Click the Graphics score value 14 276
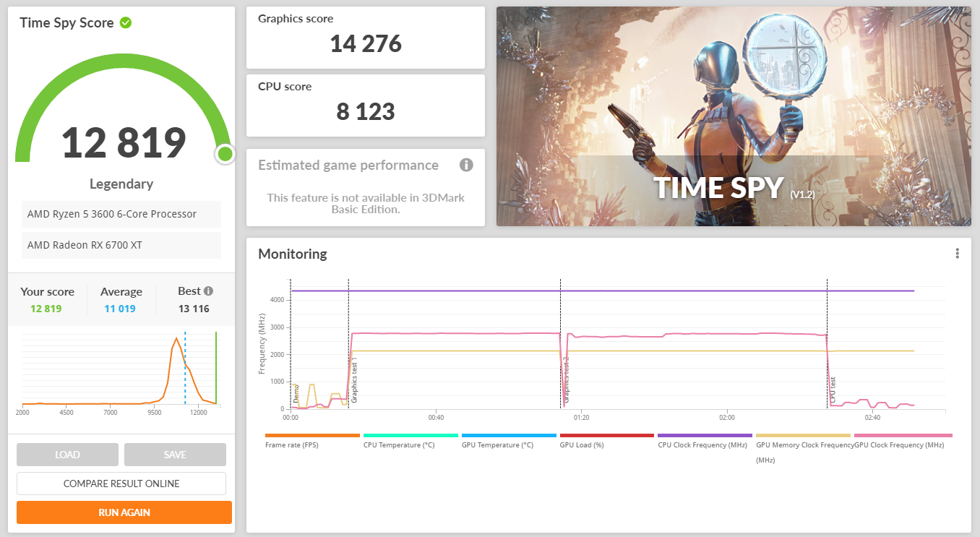This screenshot has height=537, width=980. (366, 44)
